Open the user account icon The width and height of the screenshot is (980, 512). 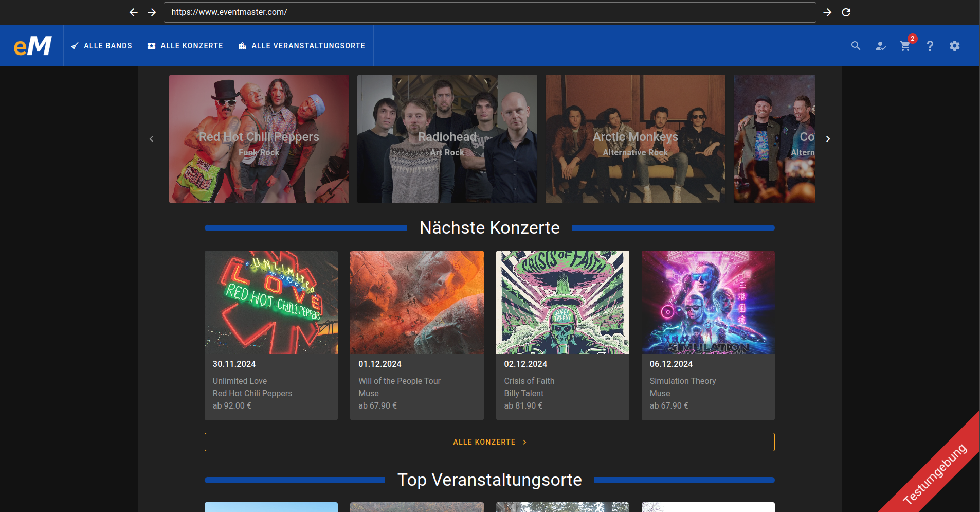coord(880,46)
